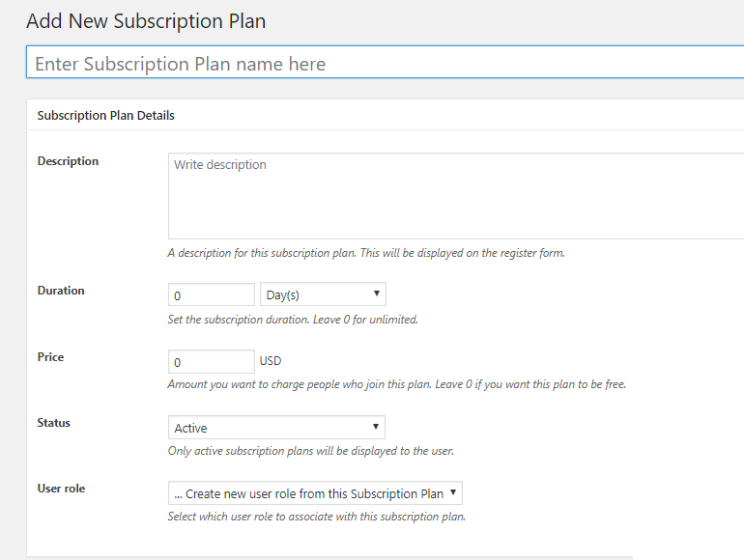Click the 'Select which user role' hint
The width and height of the screenshot is (744, 560).
pos(317,517)
